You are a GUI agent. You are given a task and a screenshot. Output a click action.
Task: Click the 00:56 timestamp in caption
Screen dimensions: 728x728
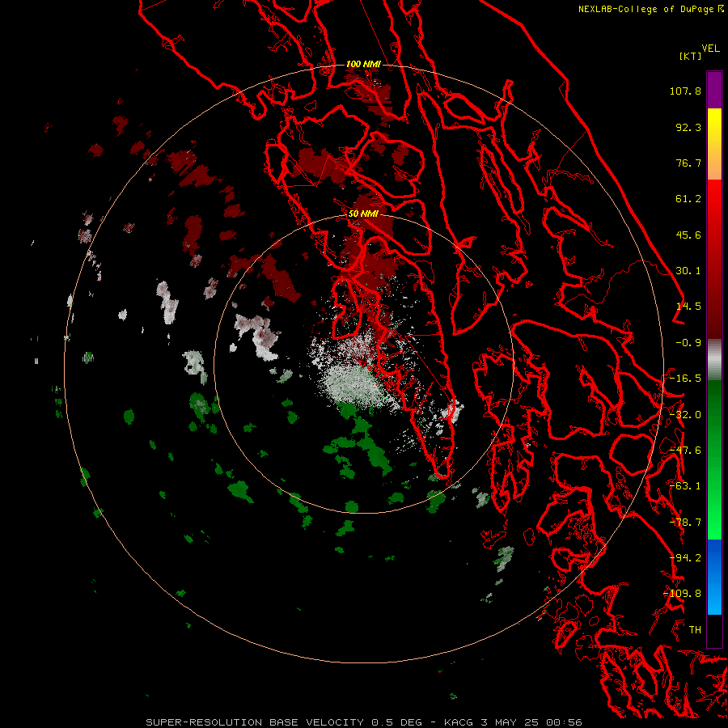point(565,722)
